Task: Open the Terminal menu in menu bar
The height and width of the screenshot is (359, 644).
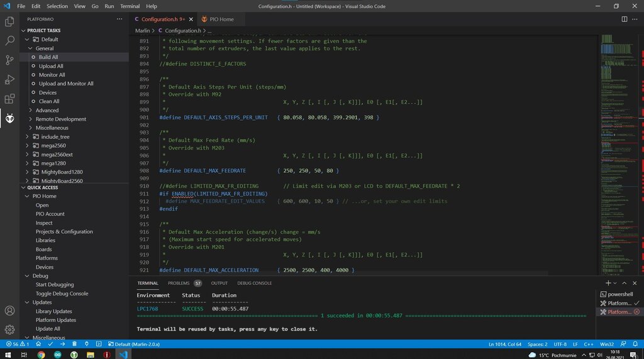Action: pyautogui.click(x=130, y=6)
